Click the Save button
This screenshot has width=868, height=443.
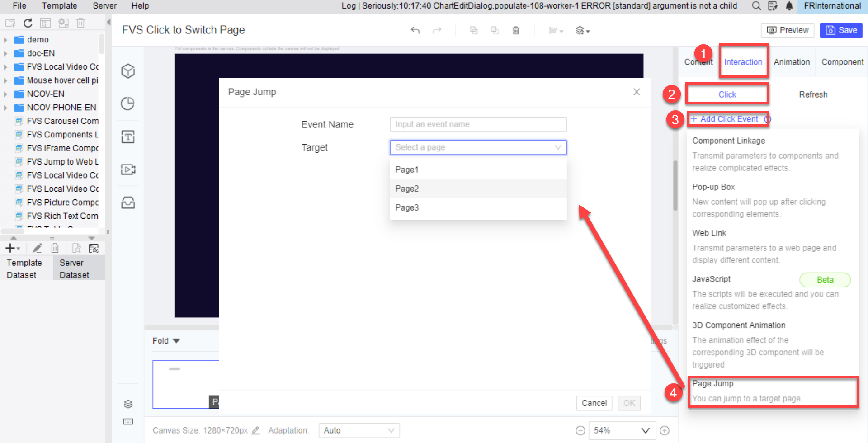[x=841, y=30]
